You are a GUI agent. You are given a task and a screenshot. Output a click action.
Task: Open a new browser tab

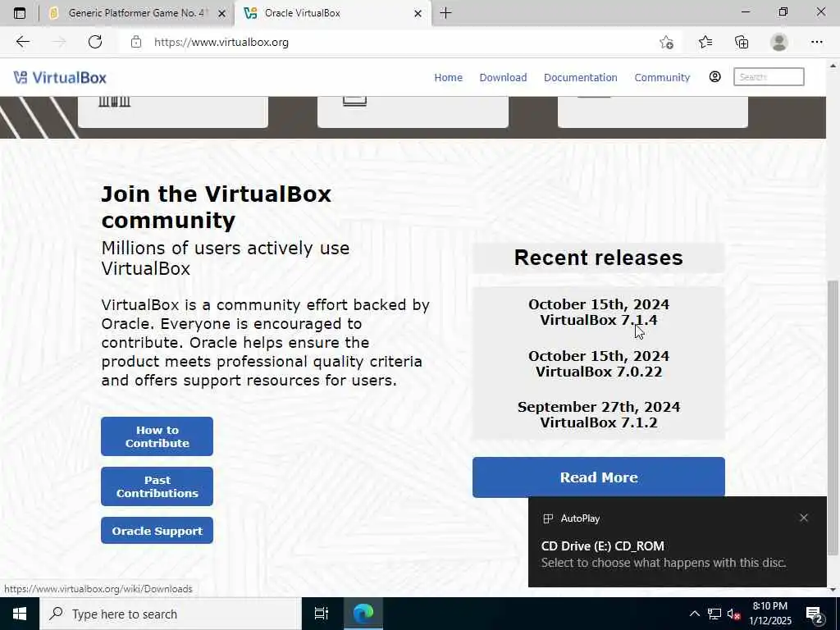[445, 13]
